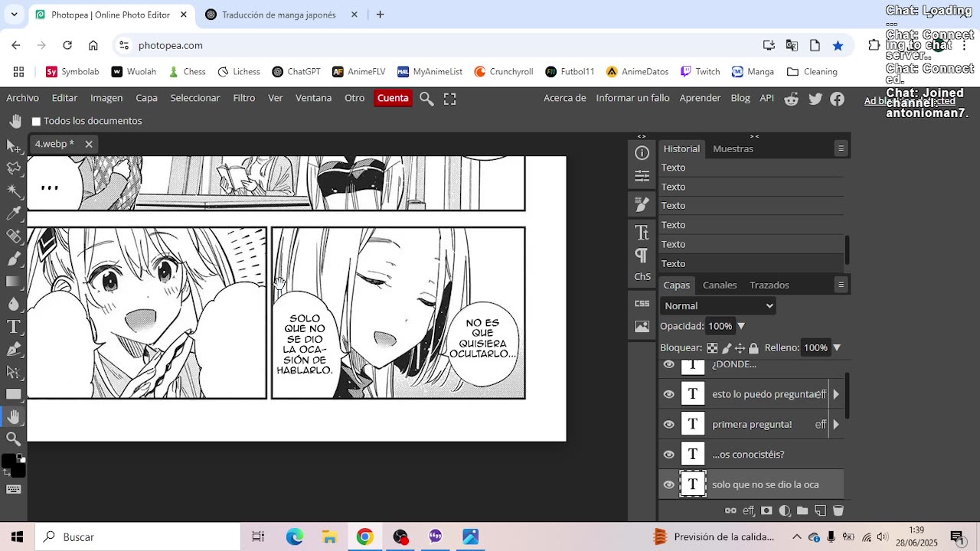Toggle fullscreen mode icon in menu bar
Screen dimensions: 980x551
[450, 99]
